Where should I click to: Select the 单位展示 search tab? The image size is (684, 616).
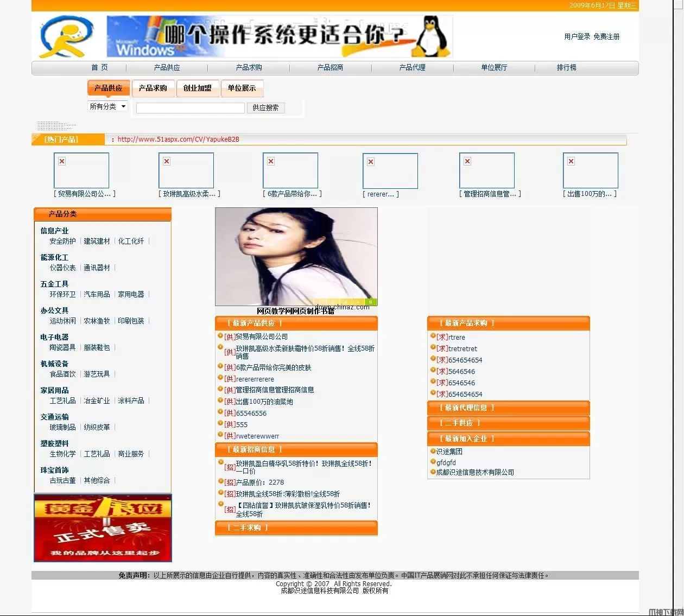pos(242,88)
